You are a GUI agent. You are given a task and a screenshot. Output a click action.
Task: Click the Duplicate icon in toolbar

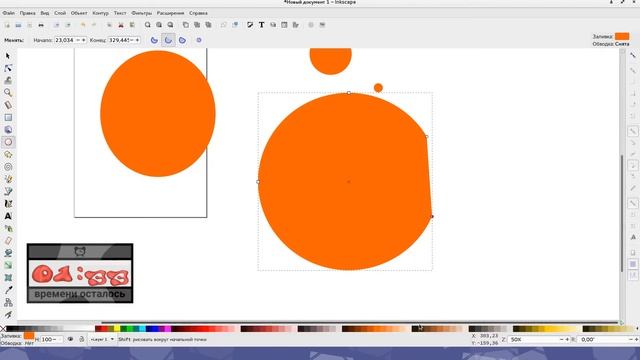coord(186,25)
